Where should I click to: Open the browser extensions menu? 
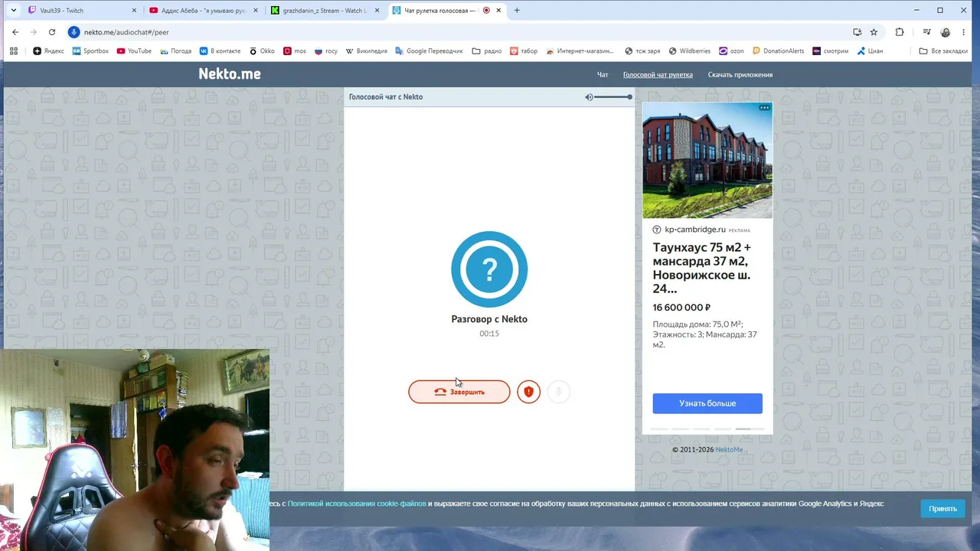900,32
